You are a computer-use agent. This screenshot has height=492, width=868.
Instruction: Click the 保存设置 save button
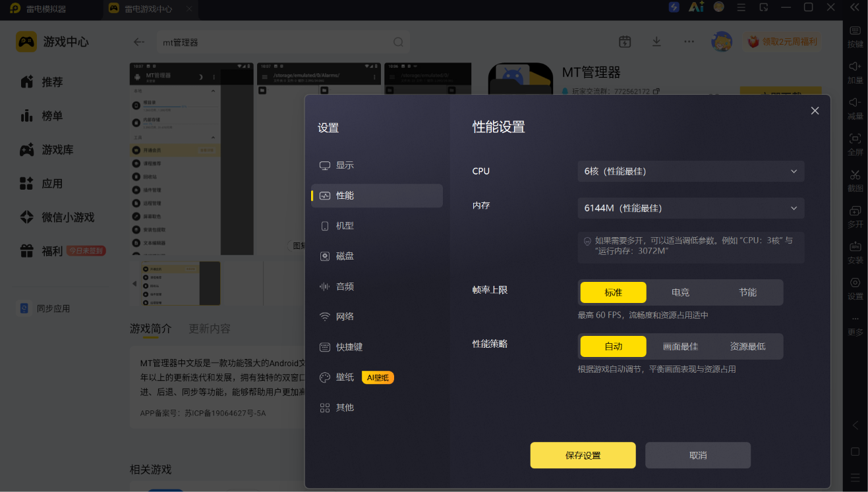[x=583, y=455]
